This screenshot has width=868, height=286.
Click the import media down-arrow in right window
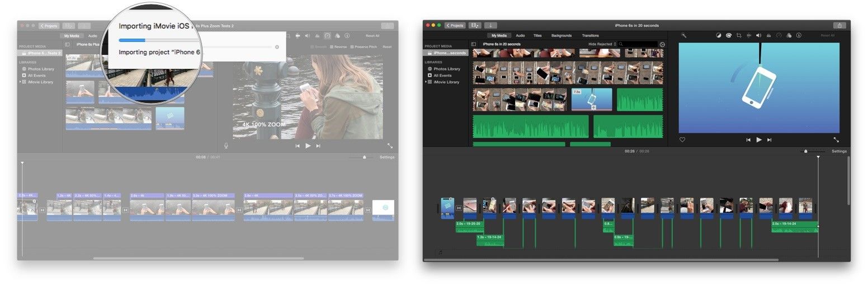click(x=490, y=25)
